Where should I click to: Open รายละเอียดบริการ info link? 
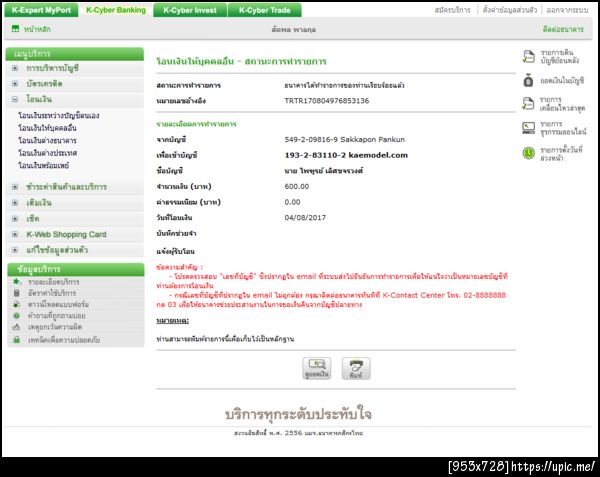click(x=54, y=282)
